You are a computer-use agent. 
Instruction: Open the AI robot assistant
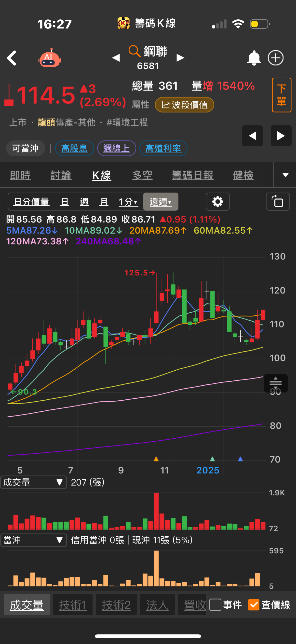pyautogui.click(x=50, y=58)
